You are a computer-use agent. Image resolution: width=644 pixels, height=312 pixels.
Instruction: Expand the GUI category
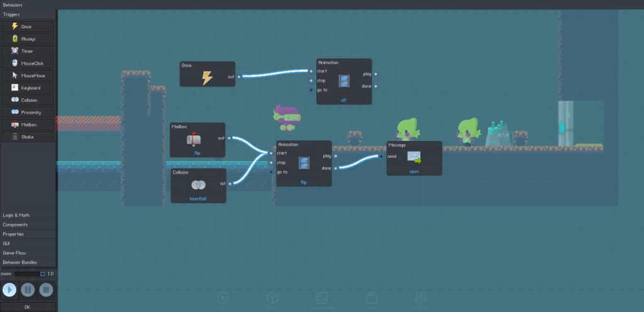click(x=28, y=243)
